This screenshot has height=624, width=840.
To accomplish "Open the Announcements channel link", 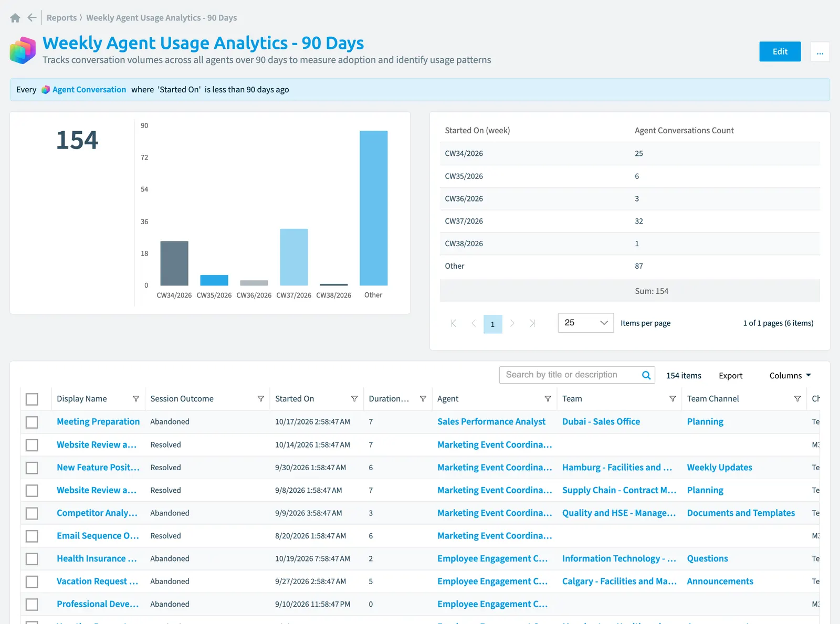I will [x=720, y=581].
